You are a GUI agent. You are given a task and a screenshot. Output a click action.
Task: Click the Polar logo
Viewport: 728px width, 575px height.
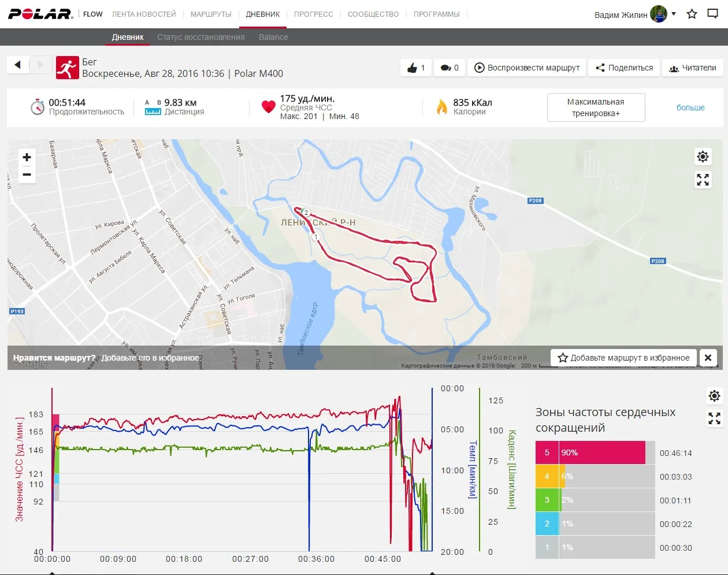(40, 14)
